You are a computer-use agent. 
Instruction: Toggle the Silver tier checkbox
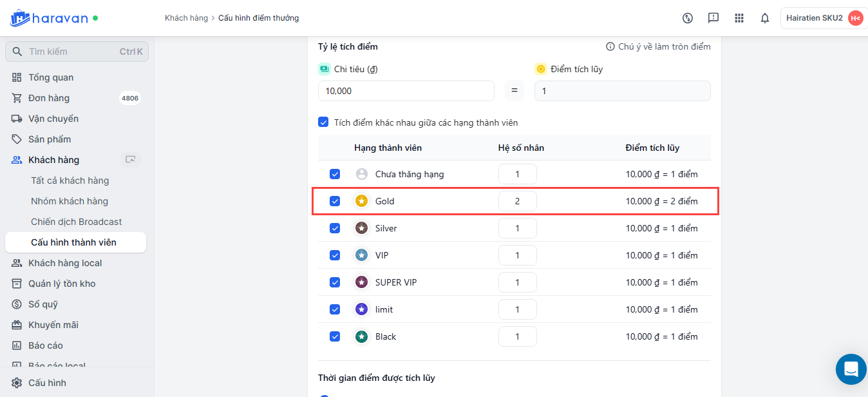pyautogui.click(x=335, y=228)
